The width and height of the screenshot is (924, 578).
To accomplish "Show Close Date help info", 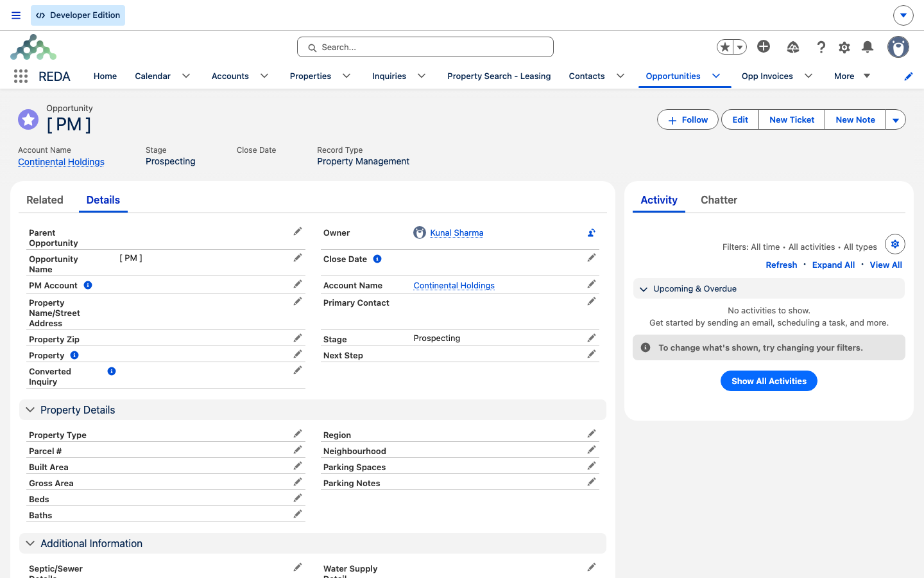I will point(377,259).
